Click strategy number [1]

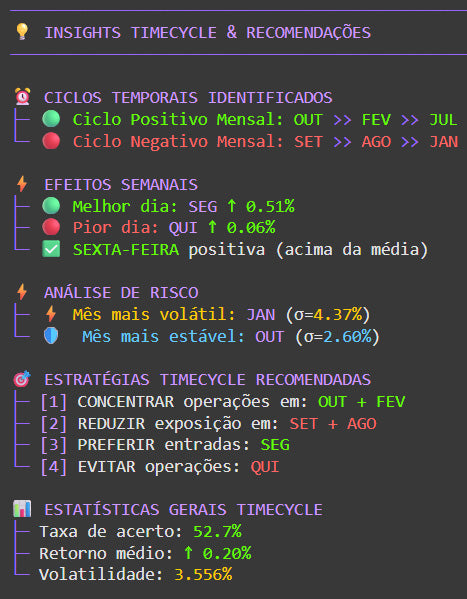coord(54,402)
